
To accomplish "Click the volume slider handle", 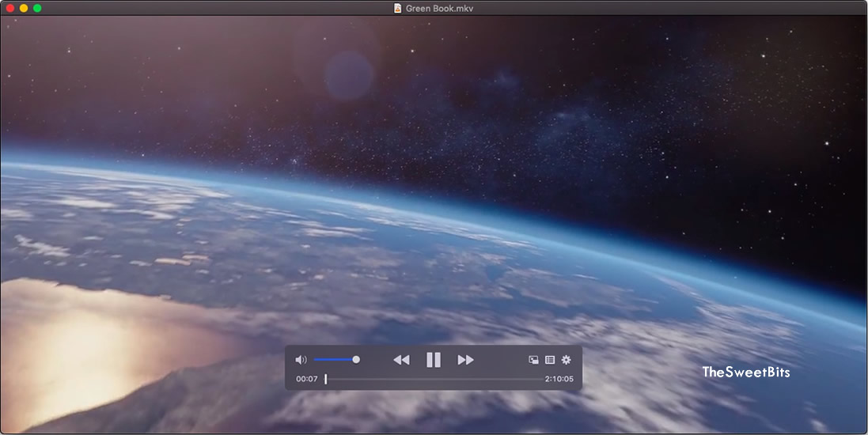I will (x=356, y=360).
